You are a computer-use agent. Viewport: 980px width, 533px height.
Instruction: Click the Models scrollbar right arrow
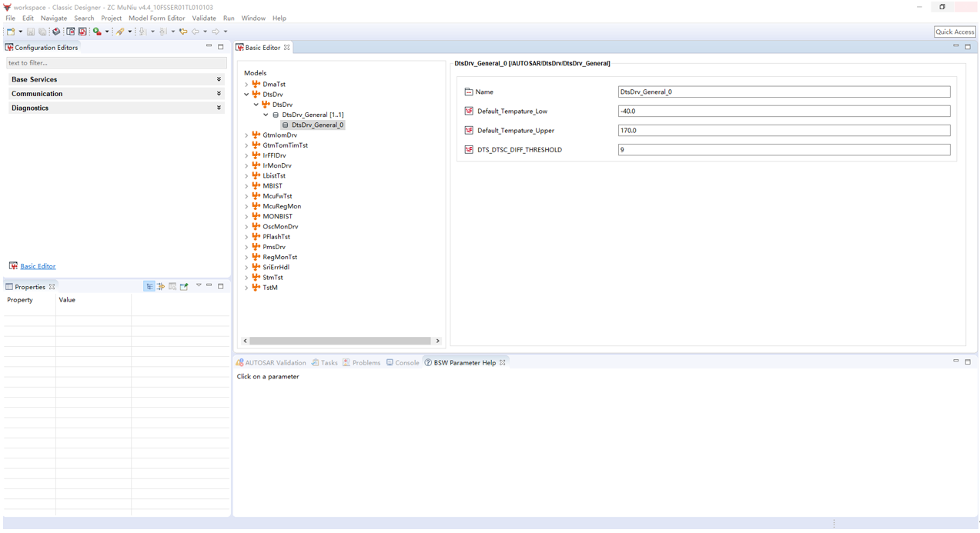[438, 341]
